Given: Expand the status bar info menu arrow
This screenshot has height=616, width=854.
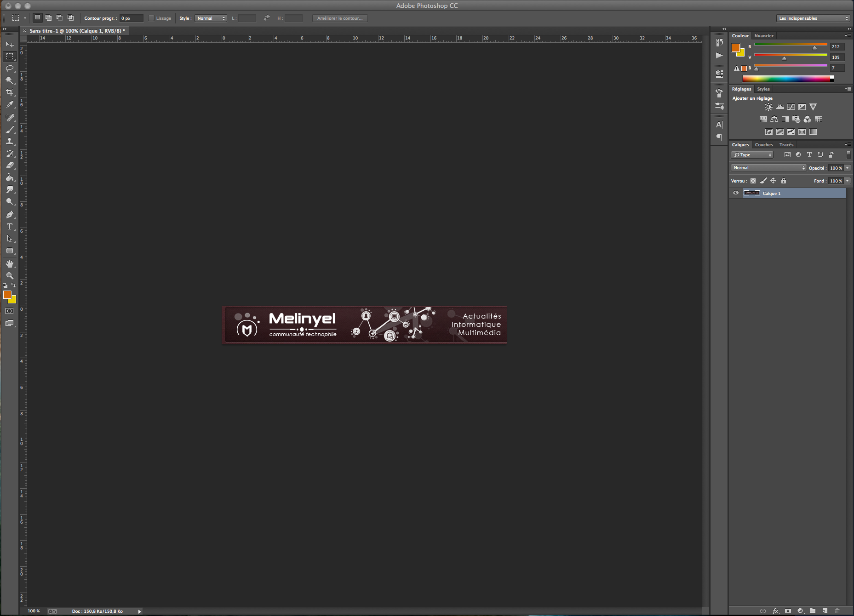Looking at the screenshot, I should point(140,611).
